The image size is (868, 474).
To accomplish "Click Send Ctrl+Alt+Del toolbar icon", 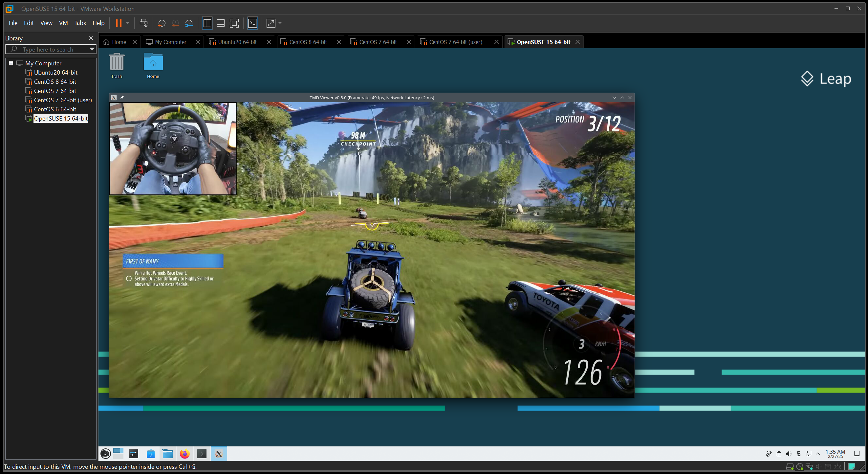I will click(143, 23).
